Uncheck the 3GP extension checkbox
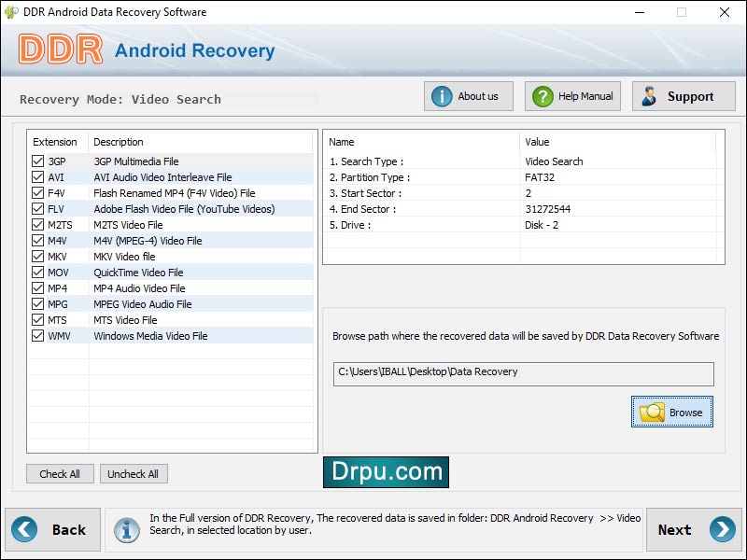Screen dimensions: 747x560 (x=37, y=161)
